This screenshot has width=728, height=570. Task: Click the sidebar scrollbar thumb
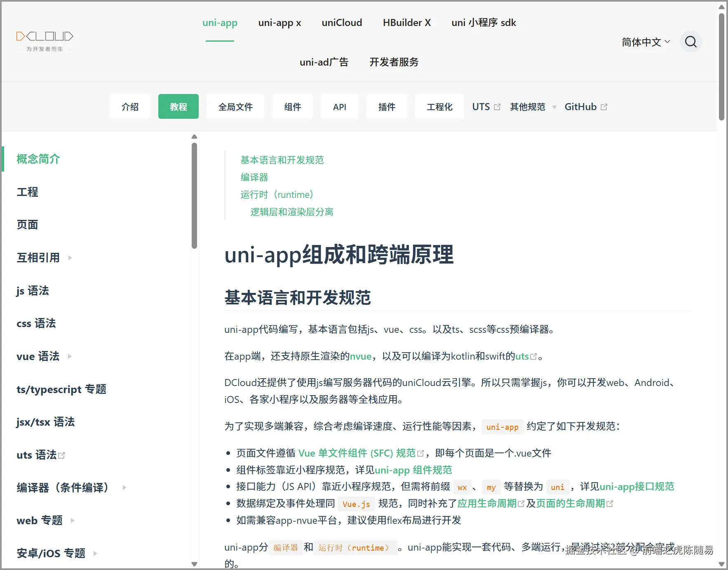coord(195,196)
